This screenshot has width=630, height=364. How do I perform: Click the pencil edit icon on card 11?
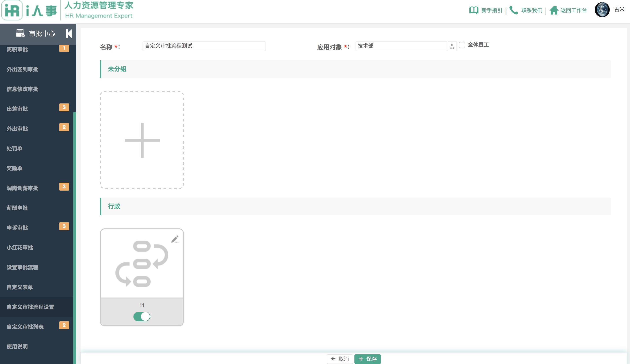(x=175, y=239)
